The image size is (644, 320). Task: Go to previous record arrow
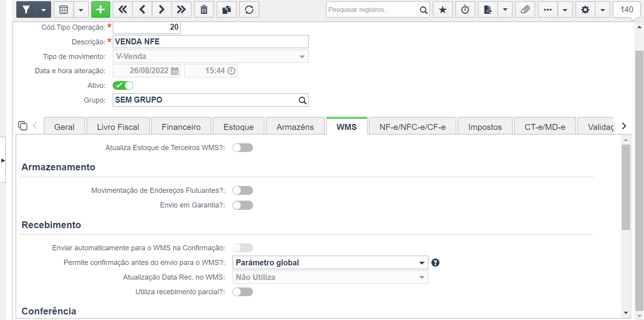142,10
